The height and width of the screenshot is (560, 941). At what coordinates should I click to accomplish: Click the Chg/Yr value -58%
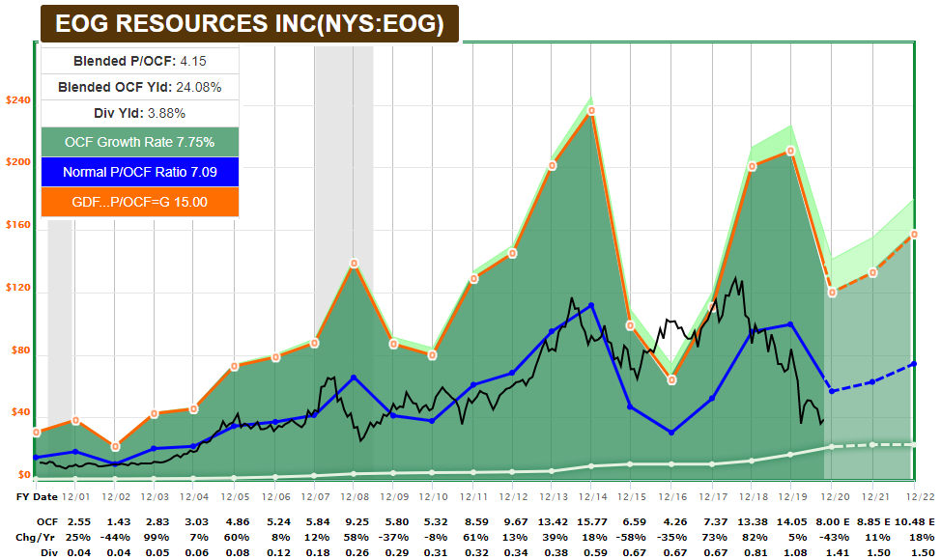[633, 537]
